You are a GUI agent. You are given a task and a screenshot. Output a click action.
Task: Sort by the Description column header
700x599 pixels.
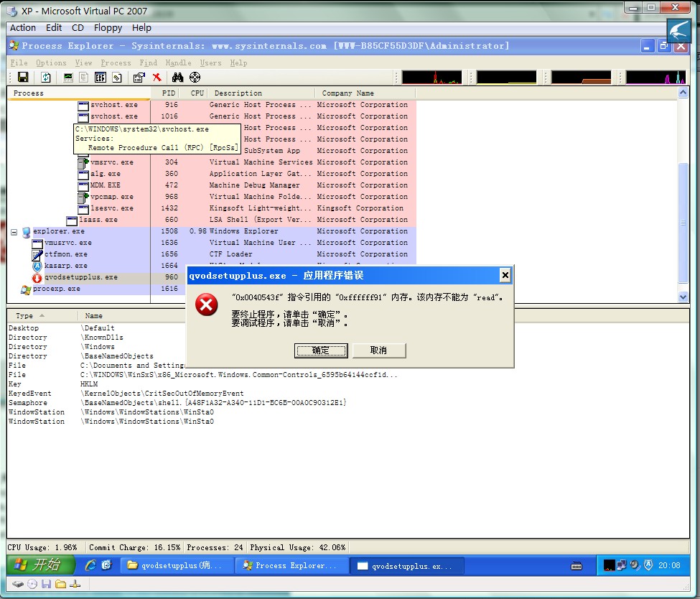261,93
